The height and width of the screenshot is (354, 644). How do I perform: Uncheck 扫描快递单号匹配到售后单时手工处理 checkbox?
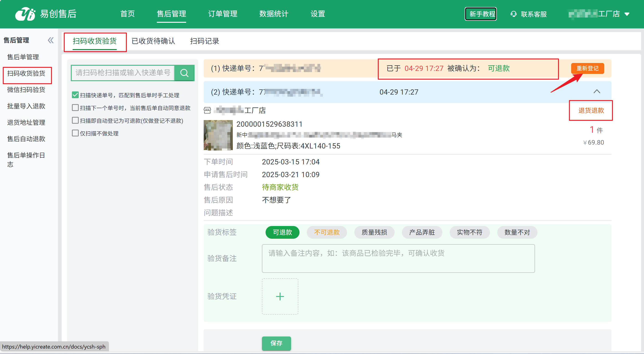click(x=75, y=95)
